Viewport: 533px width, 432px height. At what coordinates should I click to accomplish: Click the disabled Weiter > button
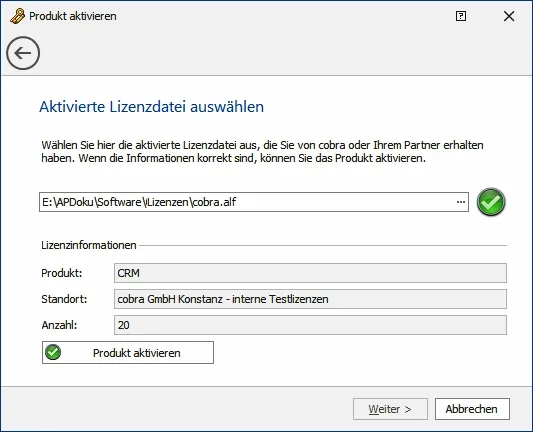(x=390, y=409)
